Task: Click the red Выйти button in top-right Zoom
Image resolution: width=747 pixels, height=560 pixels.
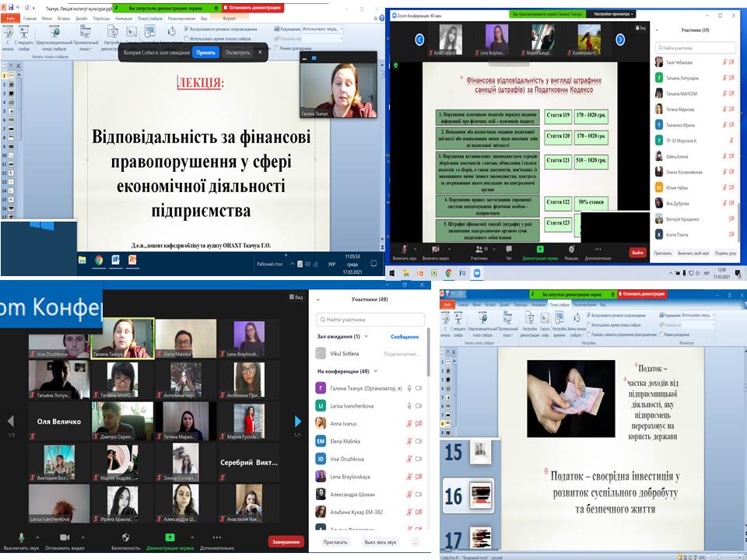Action: 637,253
